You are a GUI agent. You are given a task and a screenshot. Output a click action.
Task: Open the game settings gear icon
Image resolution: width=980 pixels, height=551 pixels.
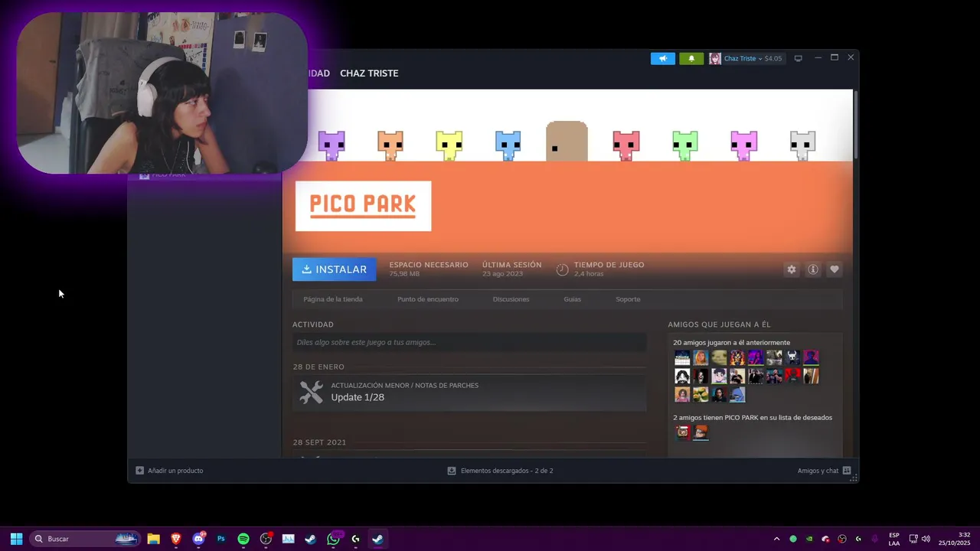click(792, 269)
